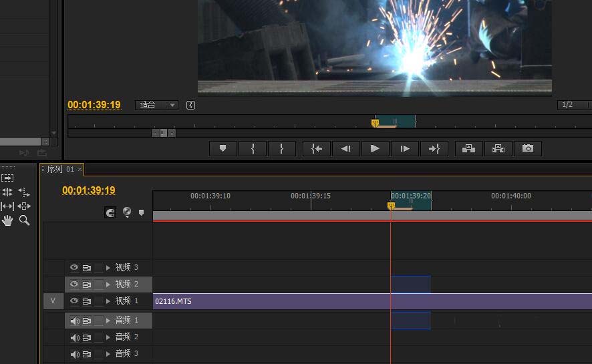Close the 序列 01 tab

tap(80, 170)
